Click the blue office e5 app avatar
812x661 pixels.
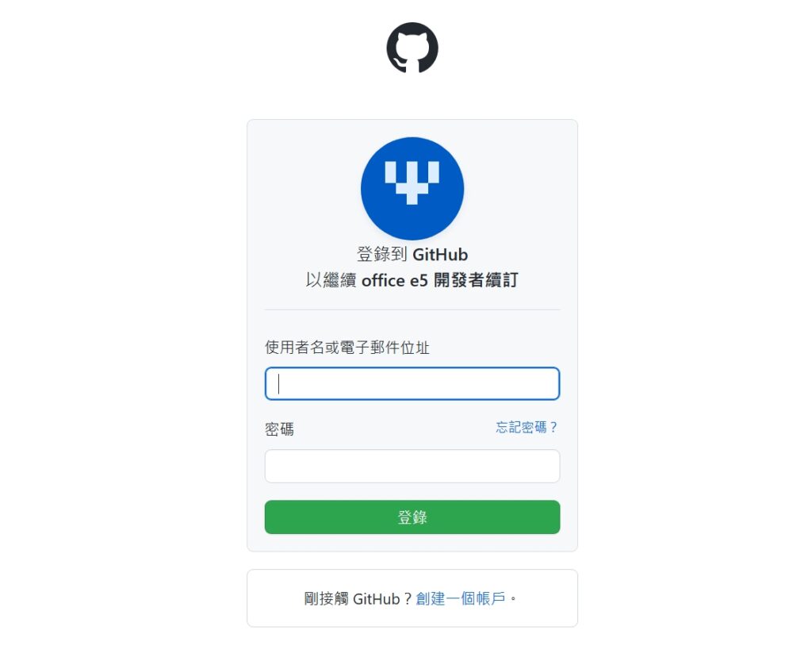click(x=412, y=188)
